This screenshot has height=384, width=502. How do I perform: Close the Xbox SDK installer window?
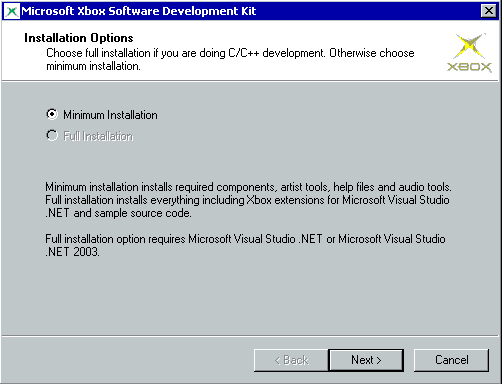(x=489, y=11)
